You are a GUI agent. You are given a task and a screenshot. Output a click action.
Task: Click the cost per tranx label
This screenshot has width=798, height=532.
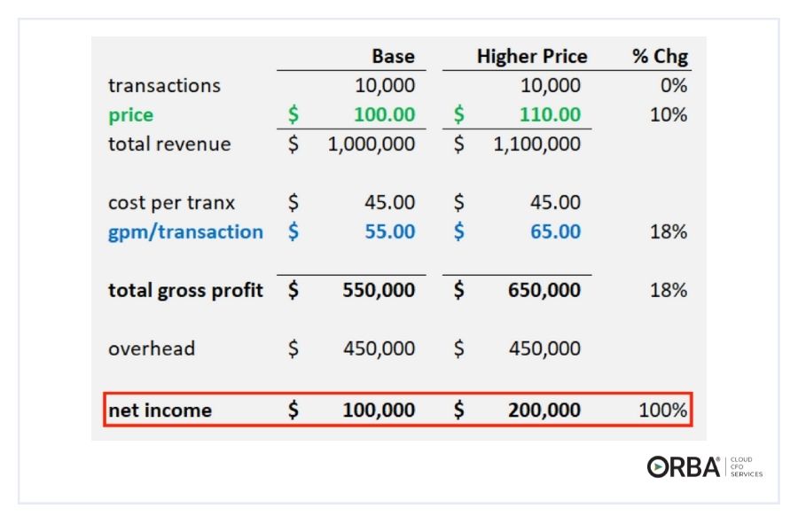(x=170, y=202)
